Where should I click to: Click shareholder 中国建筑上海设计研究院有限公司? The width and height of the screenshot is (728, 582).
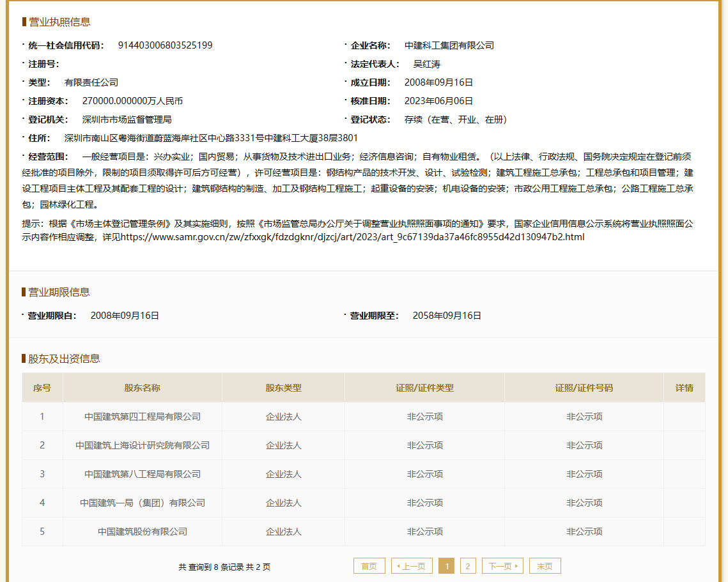click(x=143, y=445)
